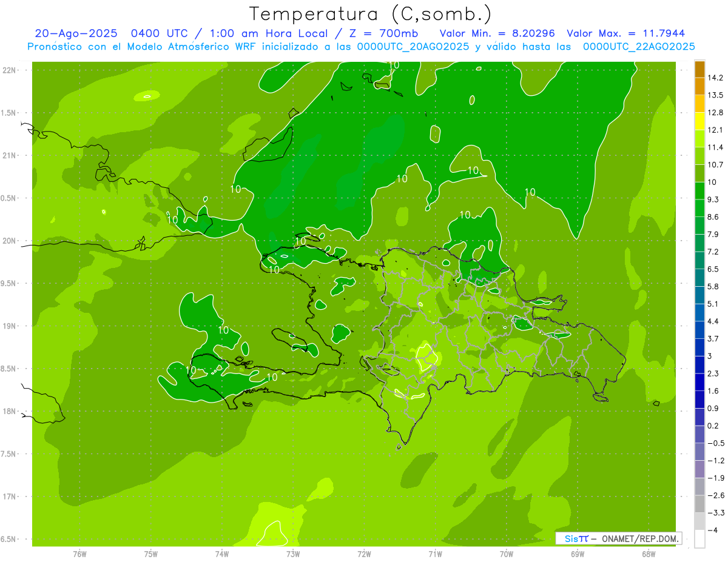The image size is (728, 562).
Task: Click the '-4' color scale value
Action: pos(714,530)
